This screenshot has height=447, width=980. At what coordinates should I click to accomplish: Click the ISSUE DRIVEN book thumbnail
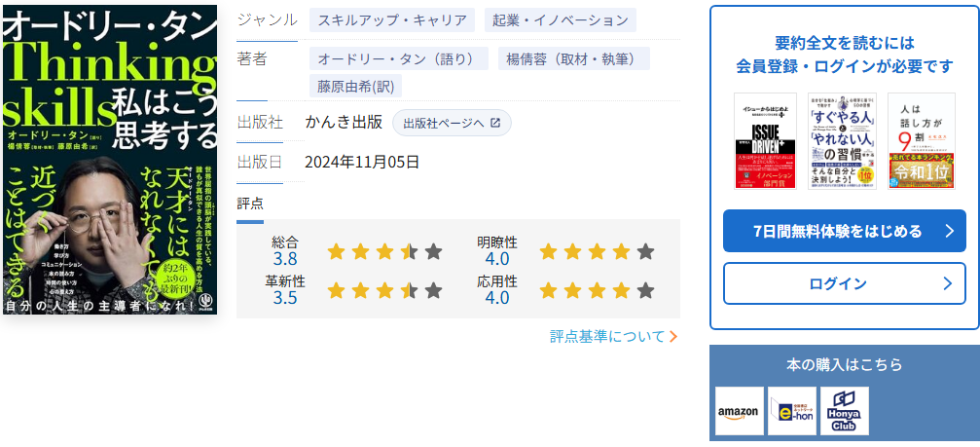[765, 141]
